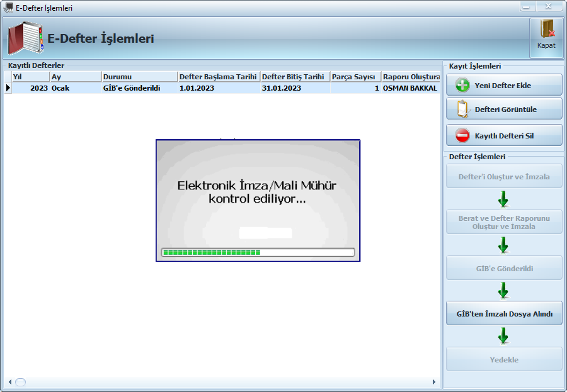The image size is (567, 392).
Task: Select the 2023 year cell
Action: tap(31, 88)
